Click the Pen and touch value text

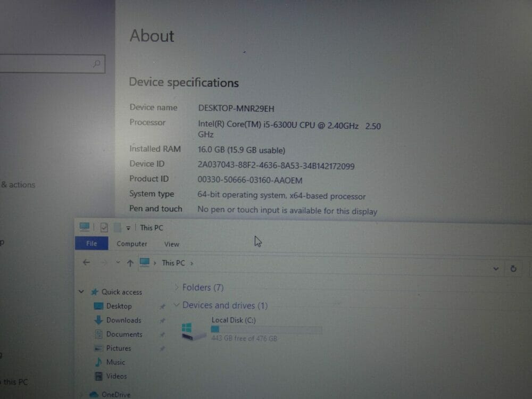287,210
